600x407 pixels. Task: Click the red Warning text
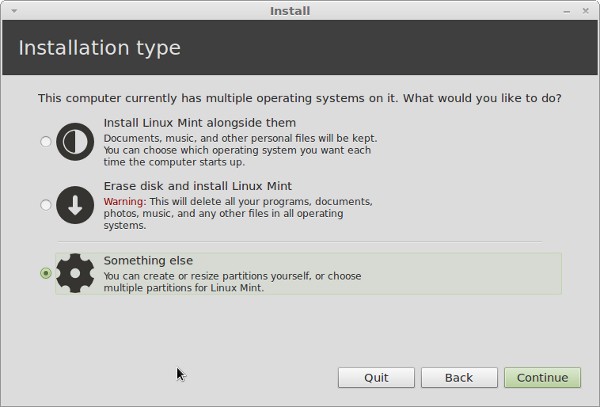pos(125,201)
